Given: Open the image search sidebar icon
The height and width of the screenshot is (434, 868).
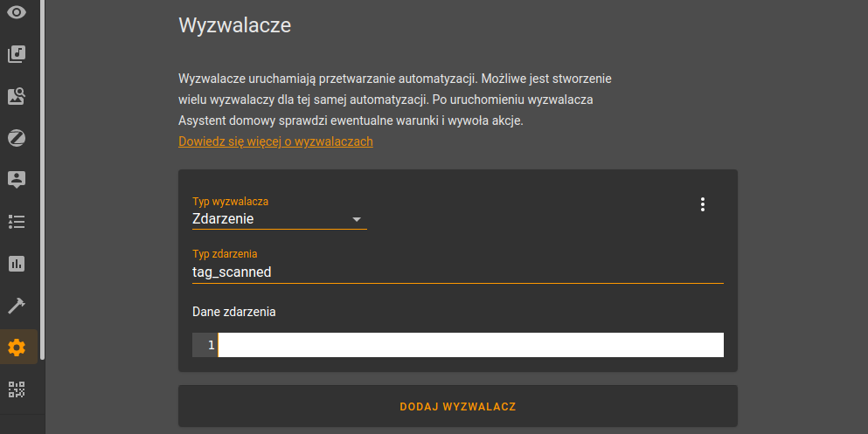Looking at the screenshot, I should (x=17, y=96).
